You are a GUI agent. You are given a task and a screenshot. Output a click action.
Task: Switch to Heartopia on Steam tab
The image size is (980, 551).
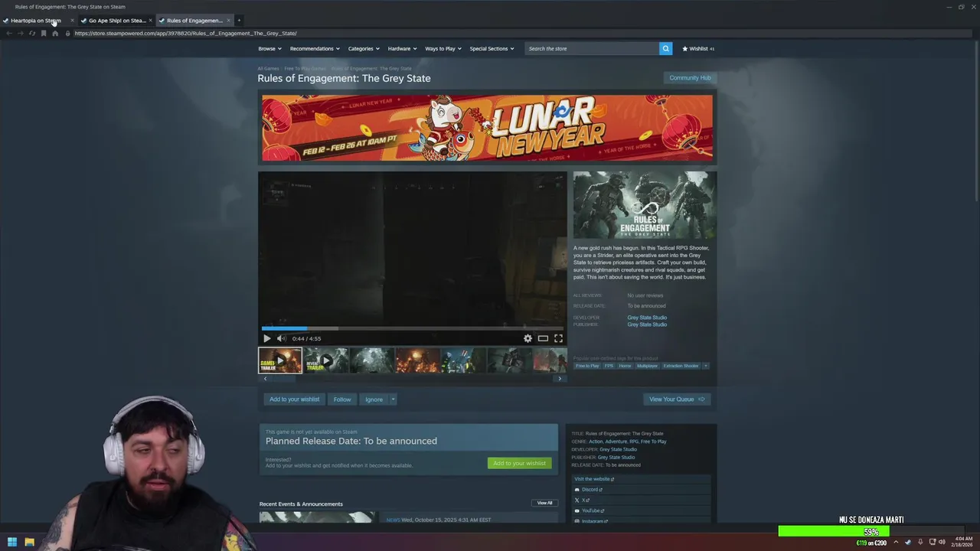click(35, 21)
